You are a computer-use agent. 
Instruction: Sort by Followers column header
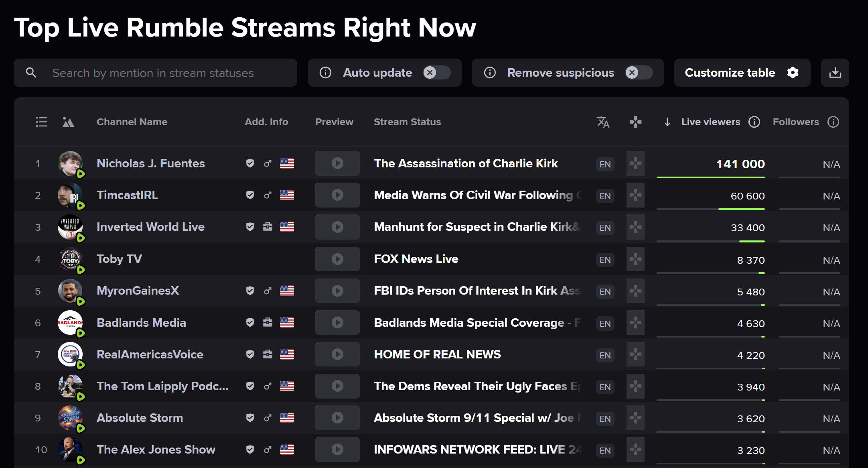795,122
